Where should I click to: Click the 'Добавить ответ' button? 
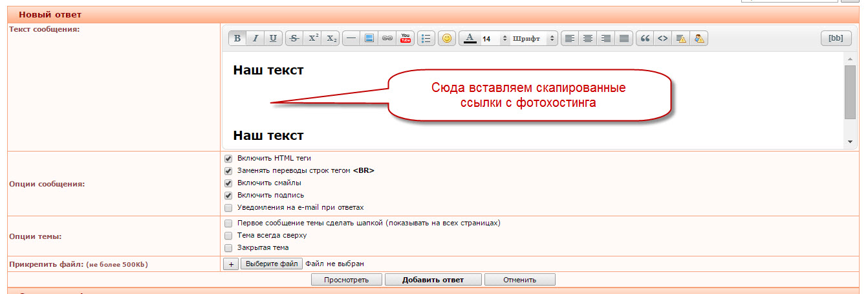tap(433, 280)
